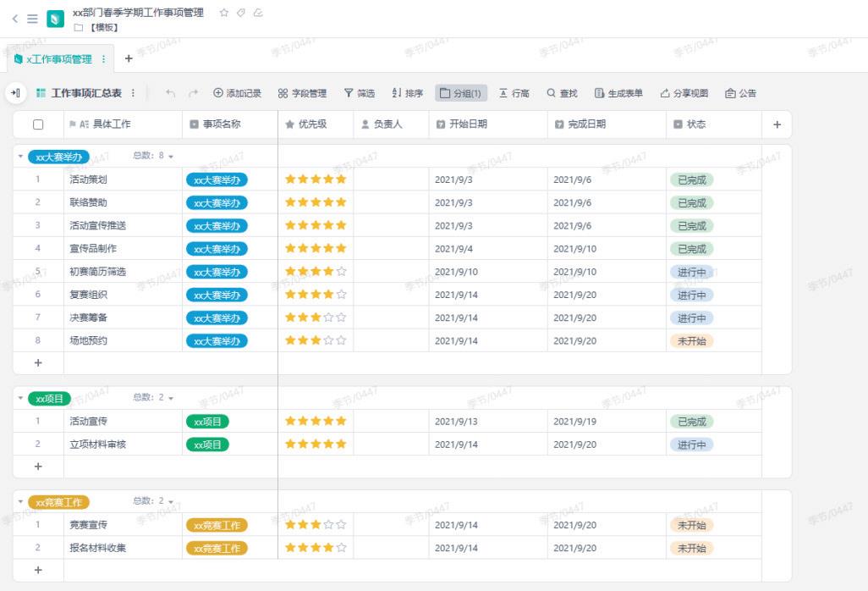Open the 查找 search tool

coord(562,93)
